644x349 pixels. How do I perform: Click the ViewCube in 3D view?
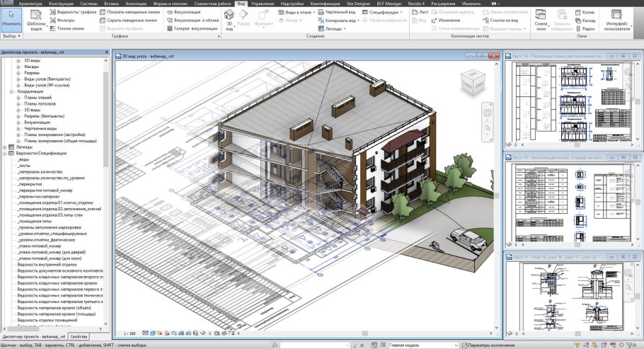pos(473,82)
